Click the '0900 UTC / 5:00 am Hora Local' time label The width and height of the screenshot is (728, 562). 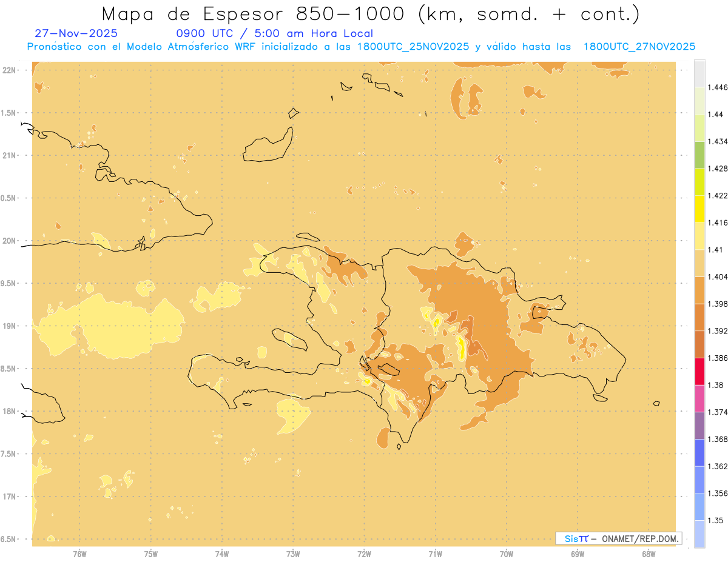pos(274,33)
